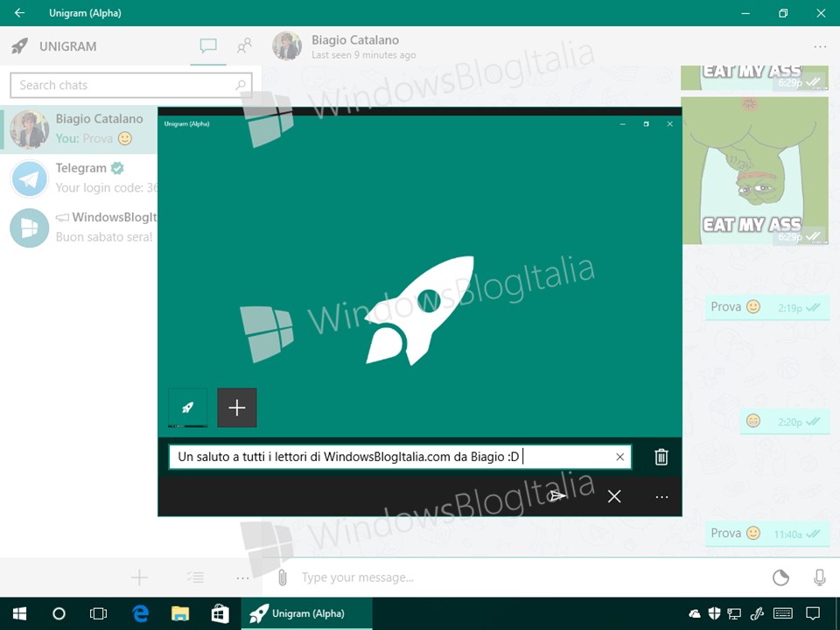Attach a file with the paperclip icon

tap(283, 577)
